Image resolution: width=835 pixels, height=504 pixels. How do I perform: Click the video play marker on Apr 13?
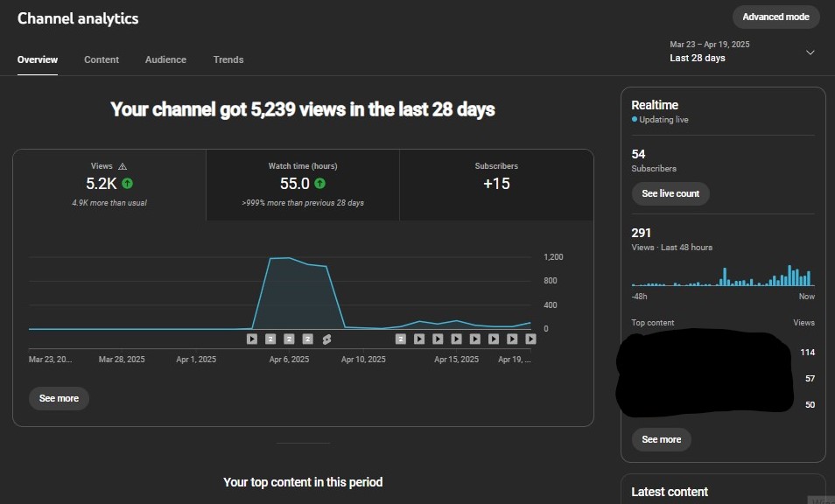click(x=419, y=339)
